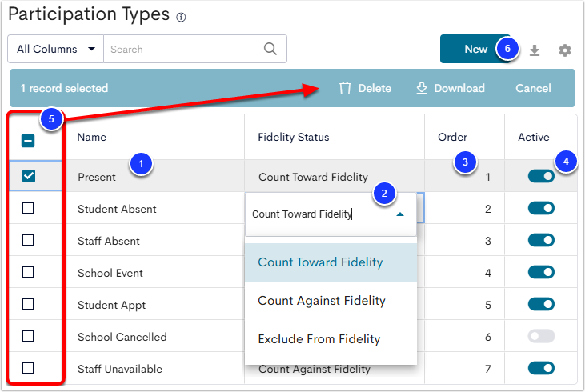Viewport: 585px width, 392px height.
Task: Turn off the Present active toggle
Action: pos(541,176)
